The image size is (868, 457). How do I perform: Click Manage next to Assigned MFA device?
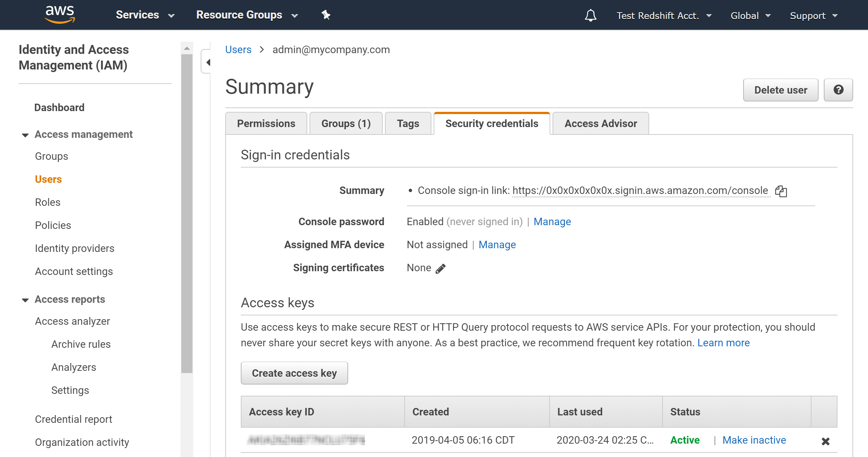(x=497, y=245)
